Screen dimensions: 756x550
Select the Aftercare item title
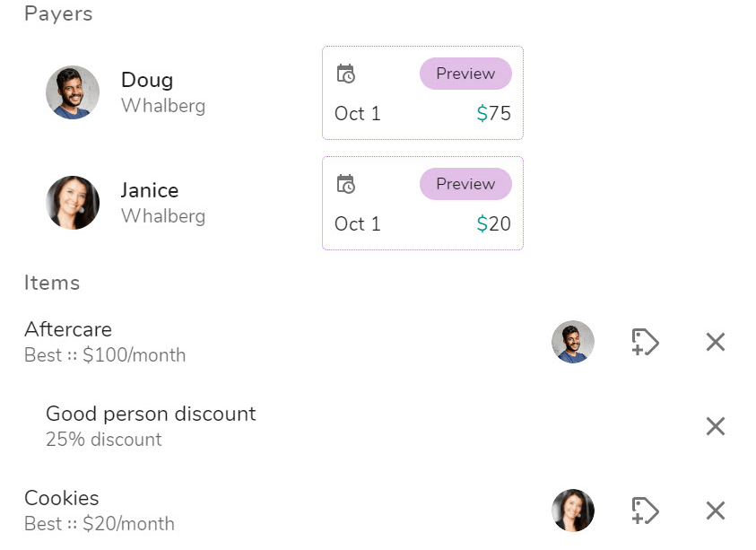[68, 329]
